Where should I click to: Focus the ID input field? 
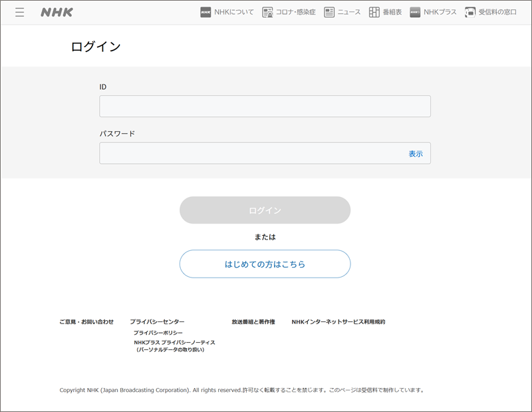(265, 106)
